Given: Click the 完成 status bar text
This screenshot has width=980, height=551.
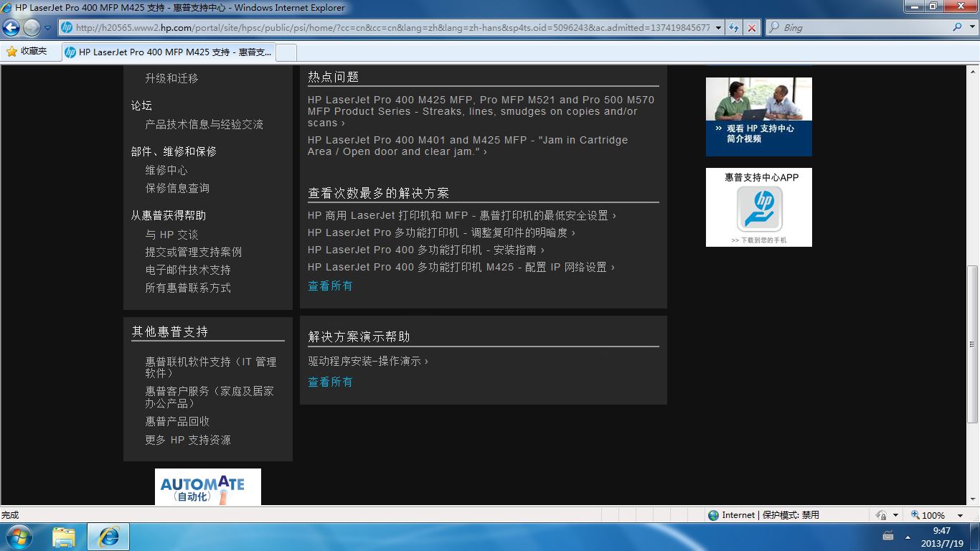Looking at the screenshot, I should click(x=10, y=515).
